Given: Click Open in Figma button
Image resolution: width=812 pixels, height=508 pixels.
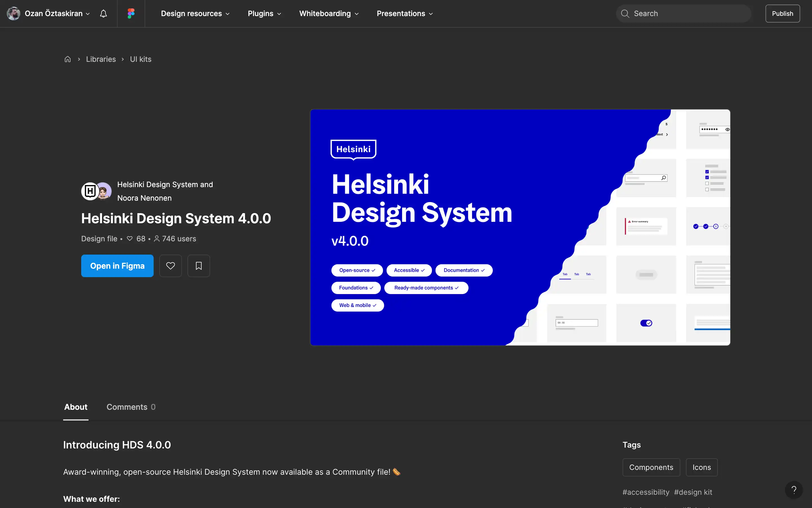Looking at the screenshot, I should coord(118,266).
